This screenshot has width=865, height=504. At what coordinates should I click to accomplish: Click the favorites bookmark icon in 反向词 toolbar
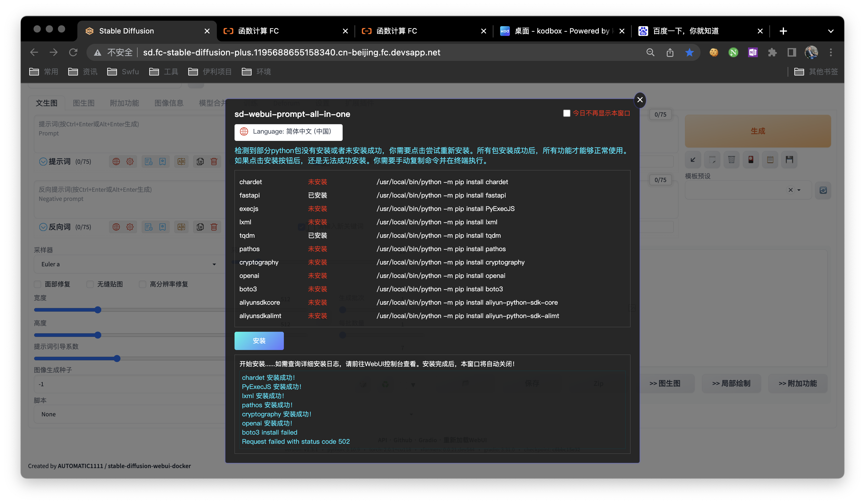(x=162, y=227)
